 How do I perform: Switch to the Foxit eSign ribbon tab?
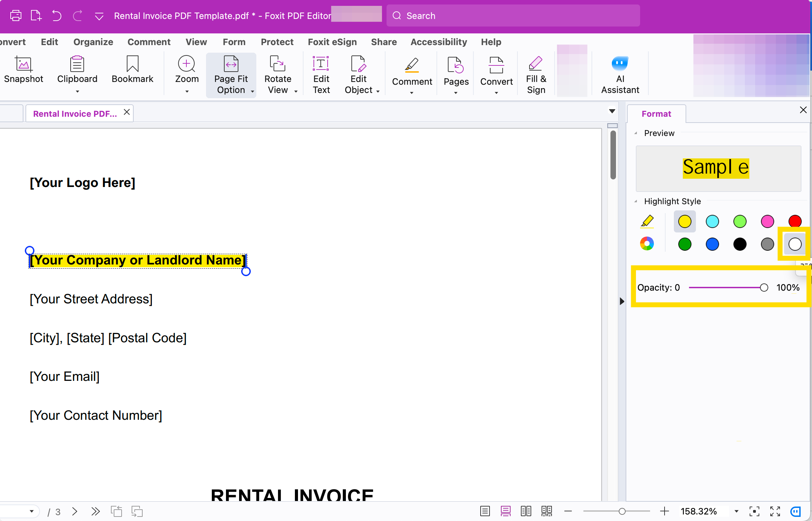coord(332,42)
